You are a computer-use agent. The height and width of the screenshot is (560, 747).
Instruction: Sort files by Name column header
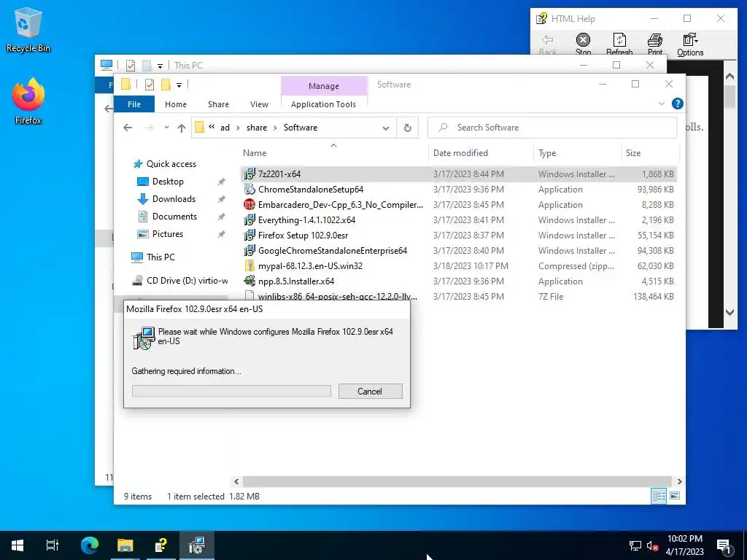(333, 153)
